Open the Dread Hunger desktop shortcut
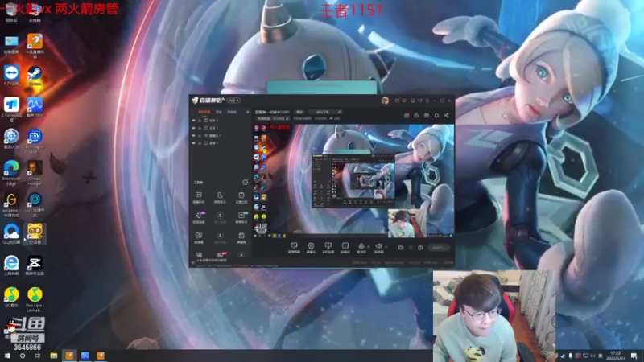This screenshot has width=644, height=362. pyautogui.click(x=35, y=173)
